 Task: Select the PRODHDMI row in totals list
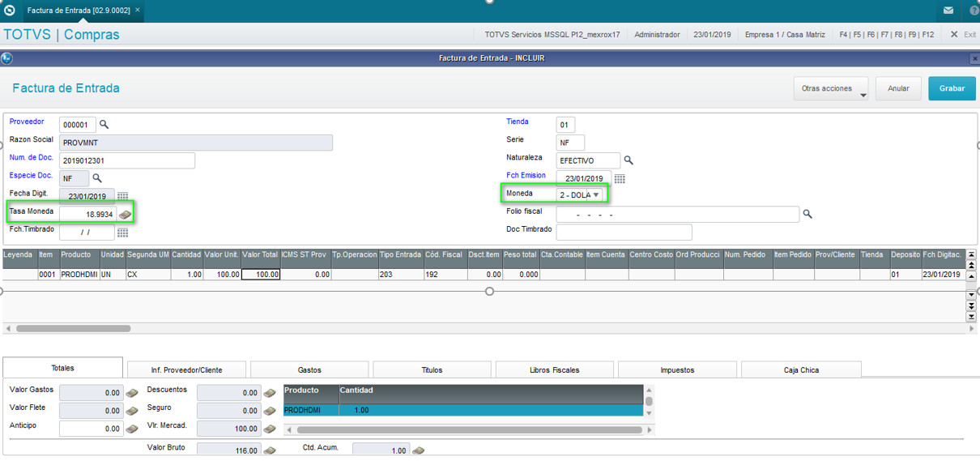tap(463, 410)
